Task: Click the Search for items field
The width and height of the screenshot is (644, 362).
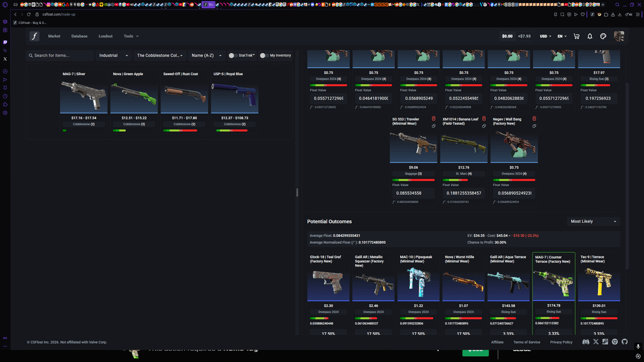Action: click(x=60, y=55)
